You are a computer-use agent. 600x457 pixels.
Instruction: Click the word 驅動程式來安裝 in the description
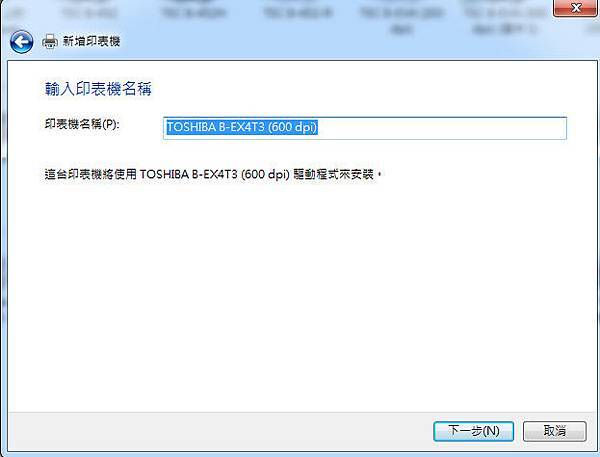(333, 175)
